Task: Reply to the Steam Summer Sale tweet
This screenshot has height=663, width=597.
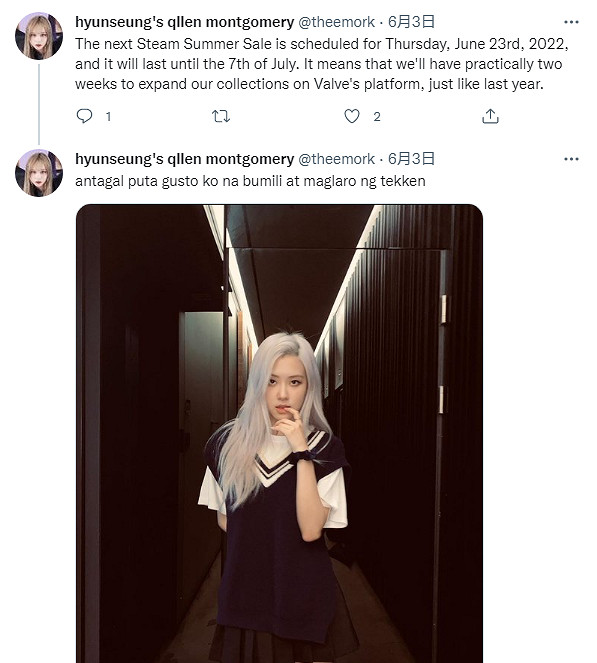Action: tap(84, 116)
